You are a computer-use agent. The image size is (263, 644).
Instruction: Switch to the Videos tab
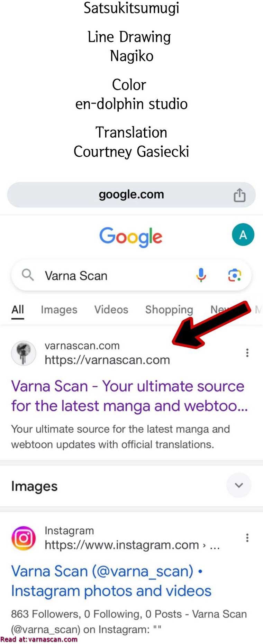tap(111, 310)
